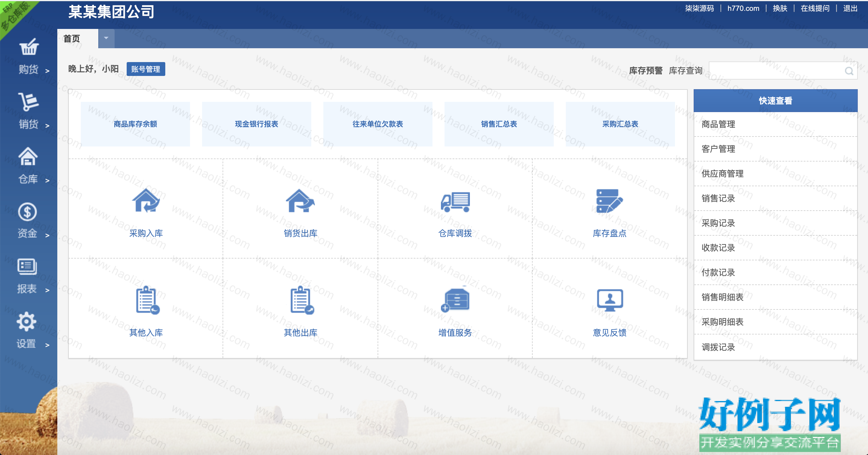Click 退出 to log out
This screenshot has height=455, width=868.
[850, 8]
